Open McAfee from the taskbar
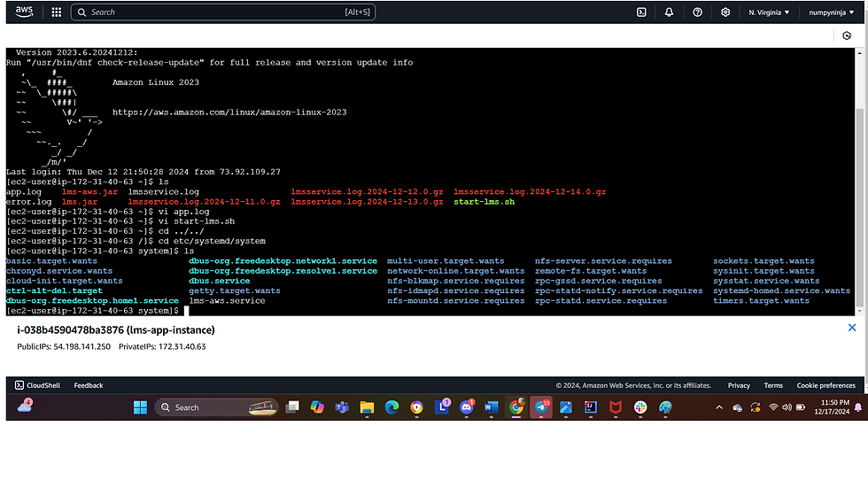 [616, 407]
